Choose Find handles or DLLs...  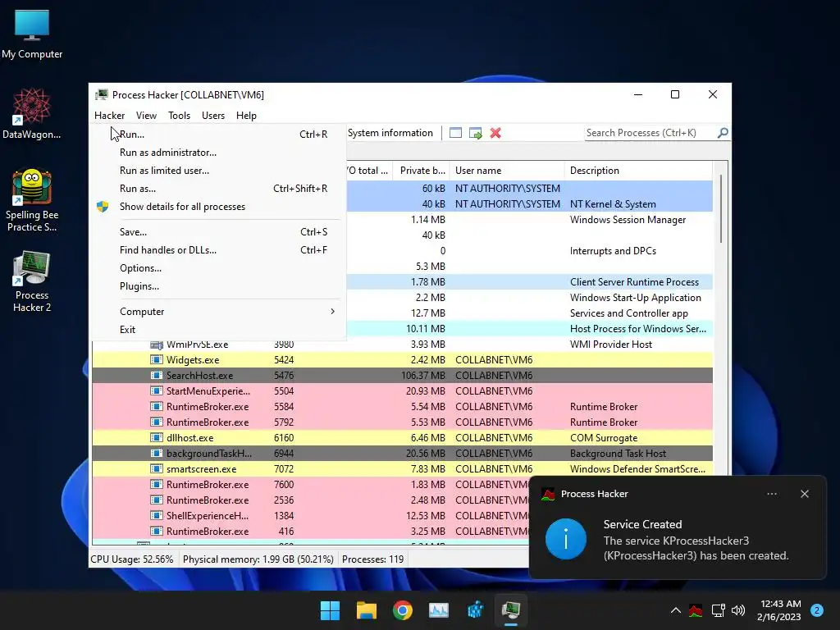[217, 250]
